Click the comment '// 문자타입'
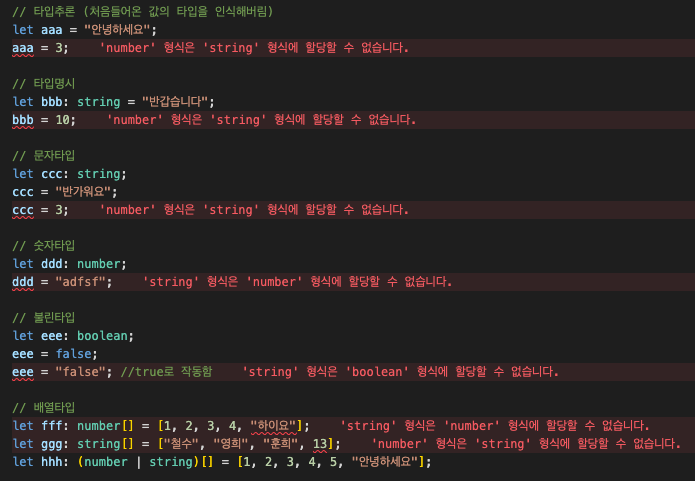The image size is (695, 481). click(x=44, y=156)
